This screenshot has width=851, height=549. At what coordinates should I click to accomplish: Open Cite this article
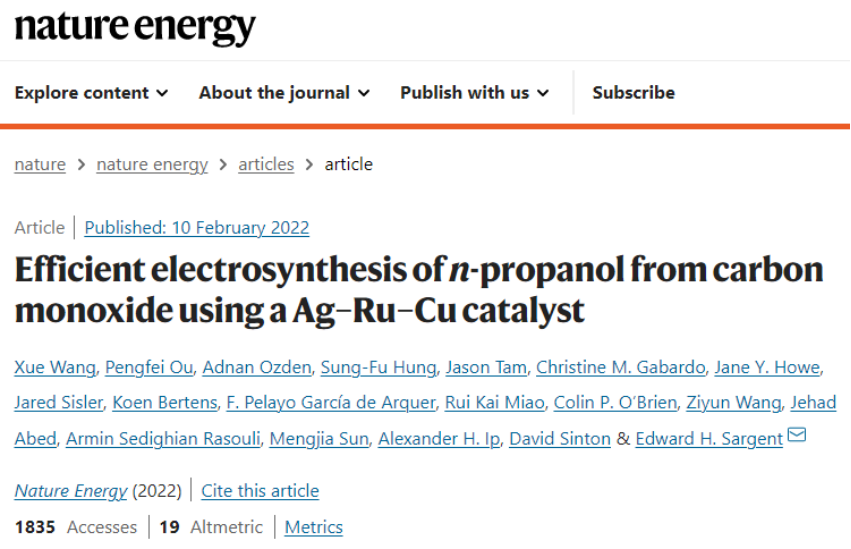pos(260,491)
